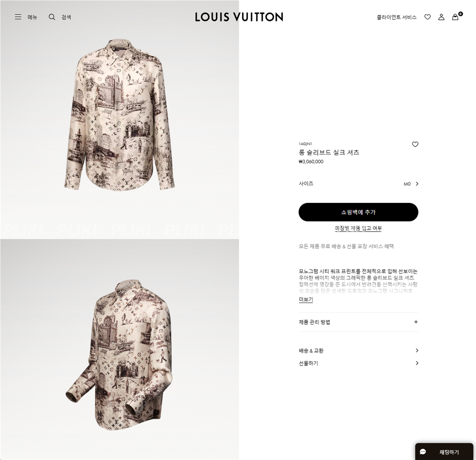
Task: Open the wishlist heart in header
Action: pyautogui.click(x=428, y=17)
